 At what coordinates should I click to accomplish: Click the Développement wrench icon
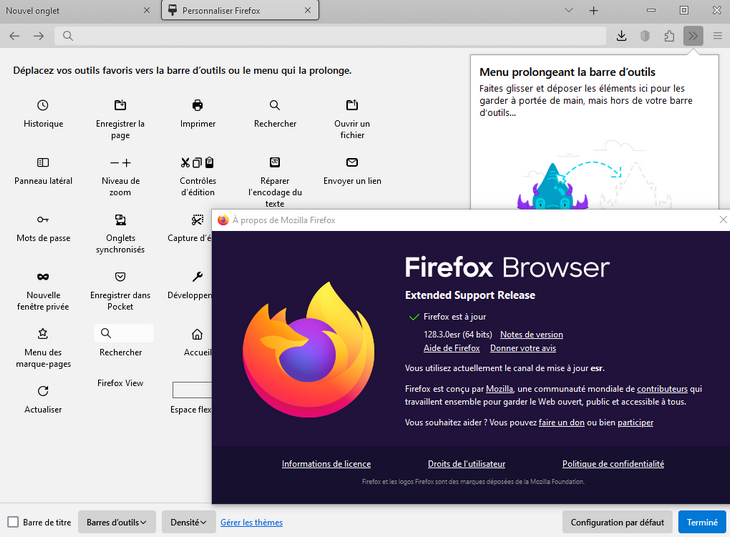click(197, 277)
